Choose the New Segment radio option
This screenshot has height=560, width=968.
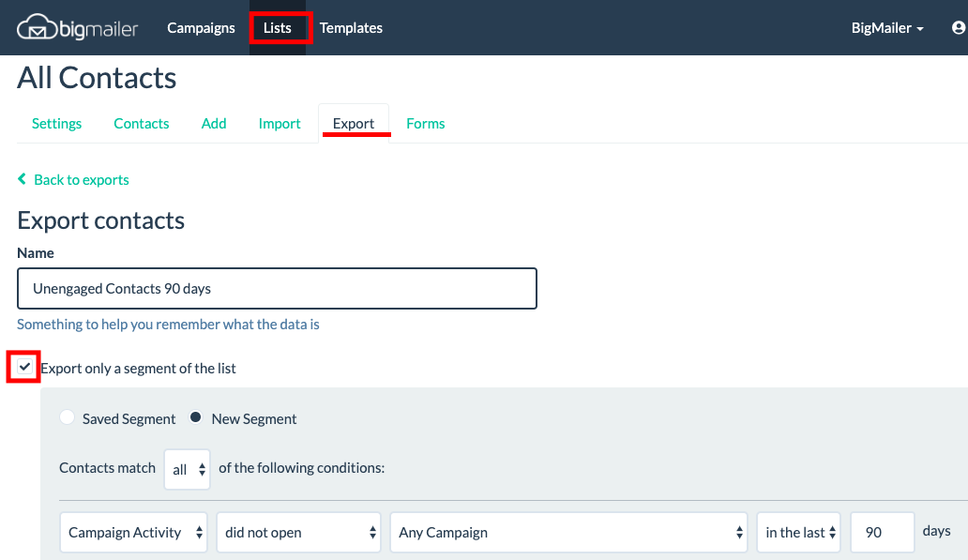(x=196, y=417)
